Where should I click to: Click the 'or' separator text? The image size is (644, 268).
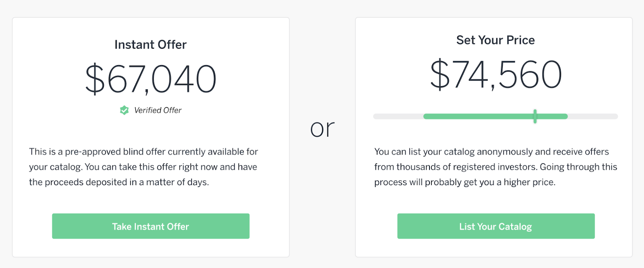coord(322,129)
